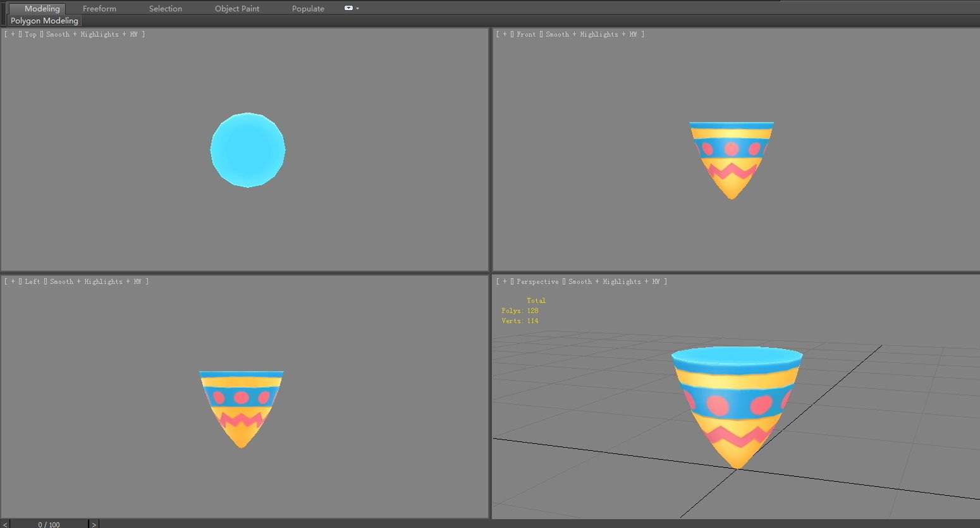Open the ribbon display options arrow beside Populate
Viewport: 980px width, 528px height.
(x=356, y=8)
